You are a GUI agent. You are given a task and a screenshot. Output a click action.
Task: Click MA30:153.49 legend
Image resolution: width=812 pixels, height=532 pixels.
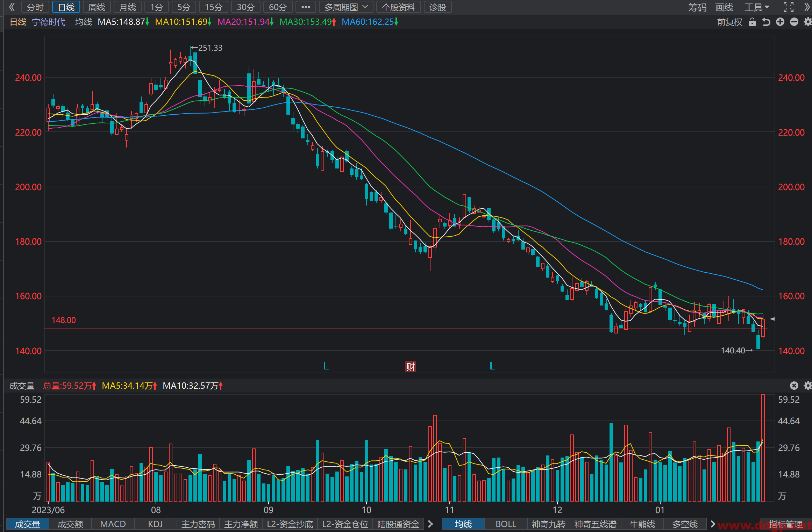(308, 22)
